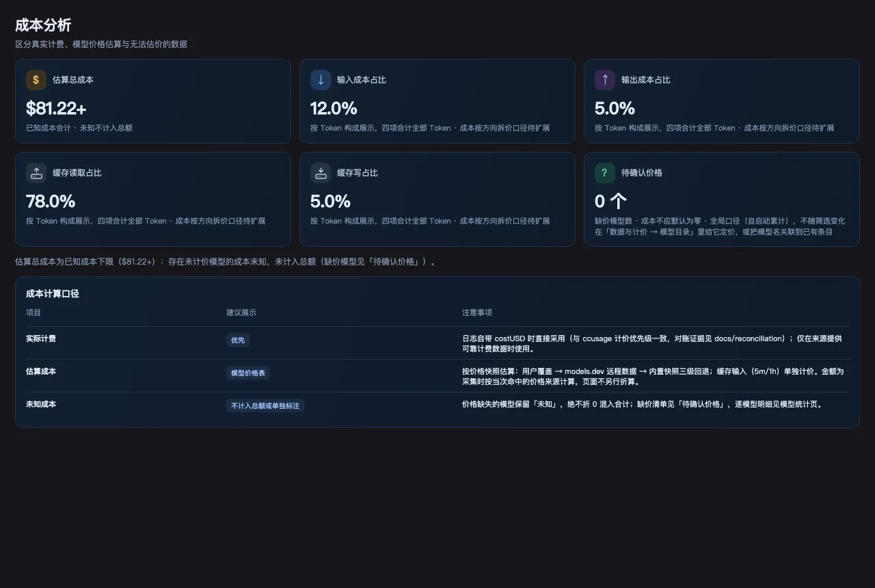
Task: Click the 待确认价格 card title
Action: coord(642,173)
